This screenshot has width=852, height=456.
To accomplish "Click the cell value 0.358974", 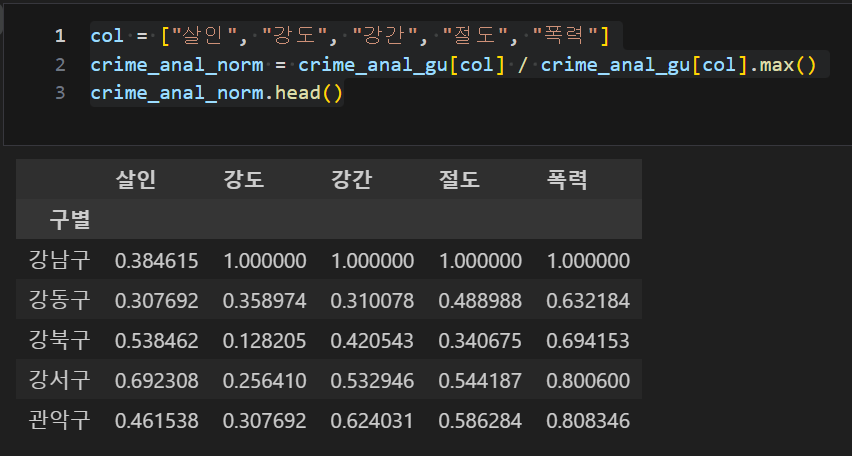I will tap(265, 301).
